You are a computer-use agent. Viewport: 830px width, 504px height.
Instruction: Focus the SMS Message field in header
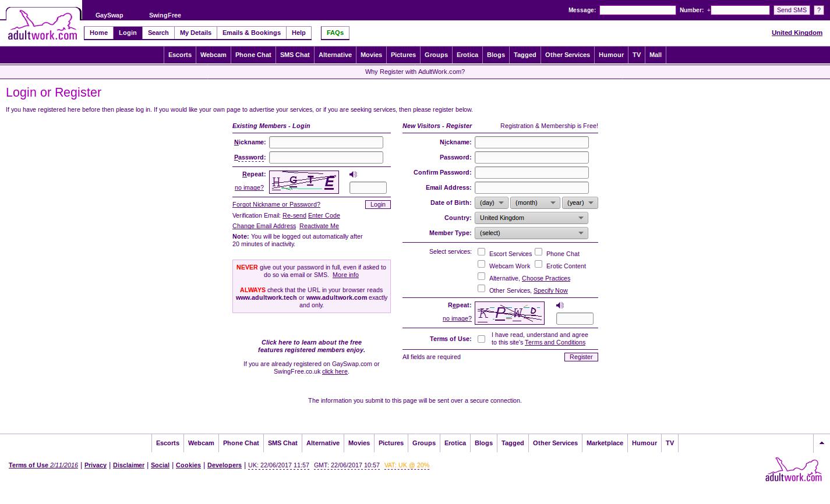pyautogui.click(x=638, y=10)
